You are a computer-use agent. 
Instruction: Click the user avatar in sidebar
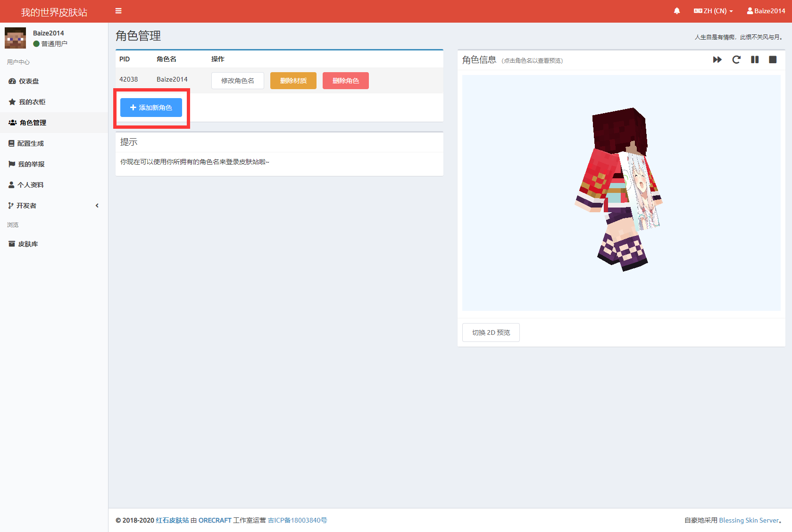(x=15, y=38)
